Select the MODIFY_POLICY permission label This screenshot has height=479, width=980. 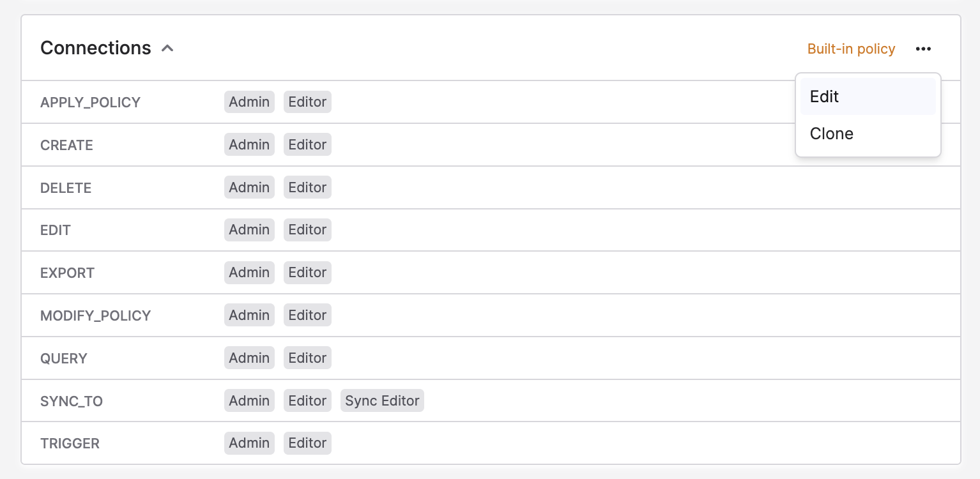click(x=96, y=316)
